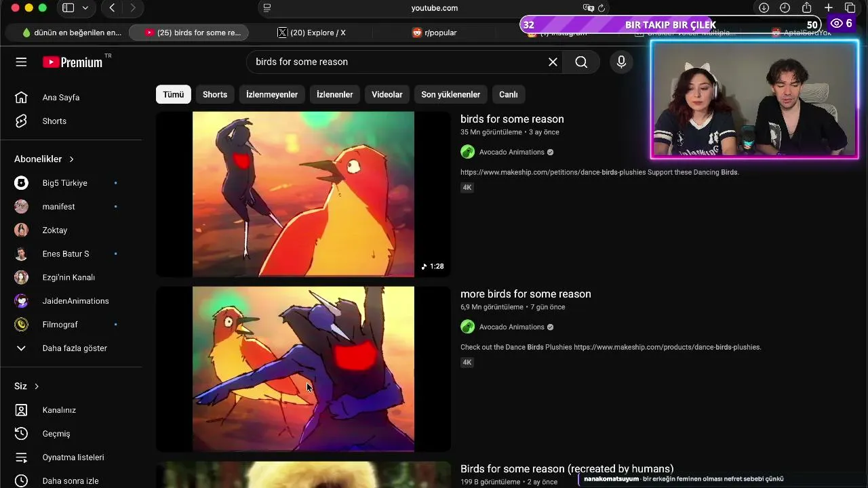This screenshot has height=488, width=868.
Task: Click 4K badge on 'birds for some reason'
Action: pyautogui.click(x=467, y=188)
